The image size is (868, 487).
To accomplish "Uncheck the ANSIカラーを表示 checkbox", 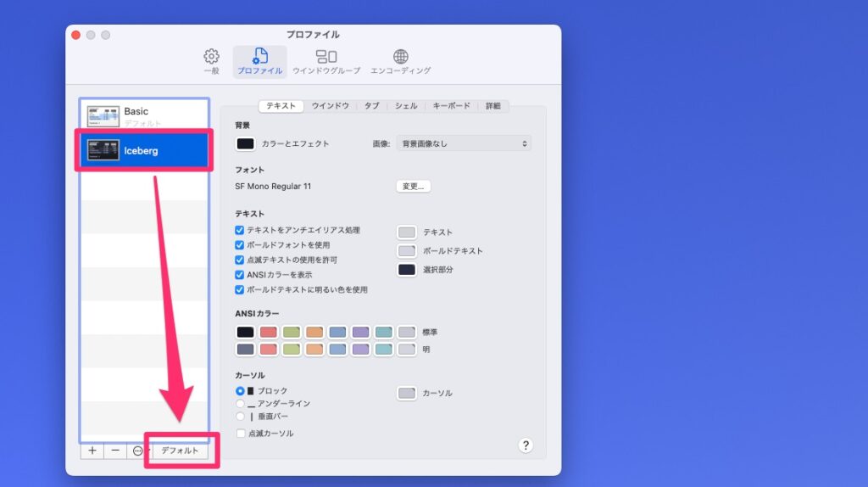I will (240, 275).
